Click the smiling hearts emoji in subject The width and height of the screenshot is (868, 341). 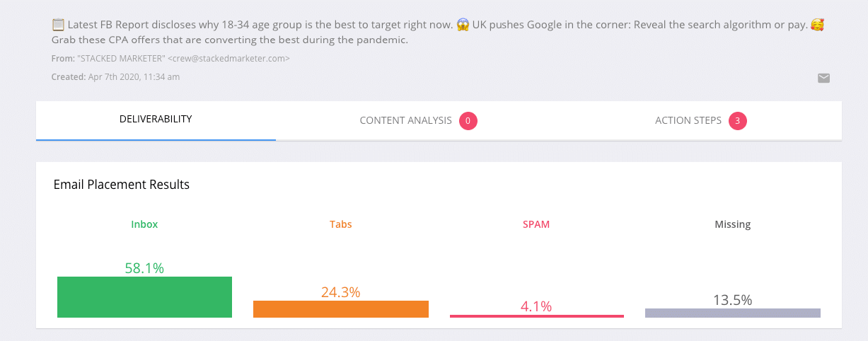817,25
